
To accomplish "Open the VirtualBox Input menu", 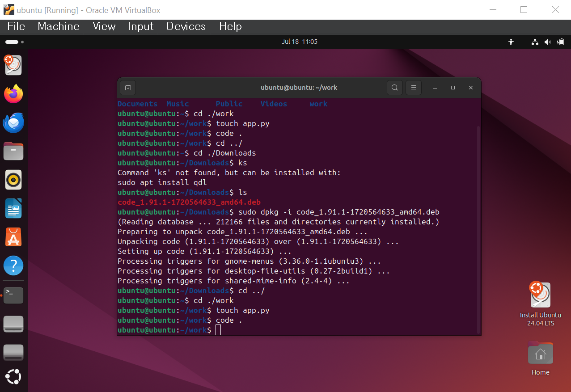I will pyautogui.click(x=141, y=26).
